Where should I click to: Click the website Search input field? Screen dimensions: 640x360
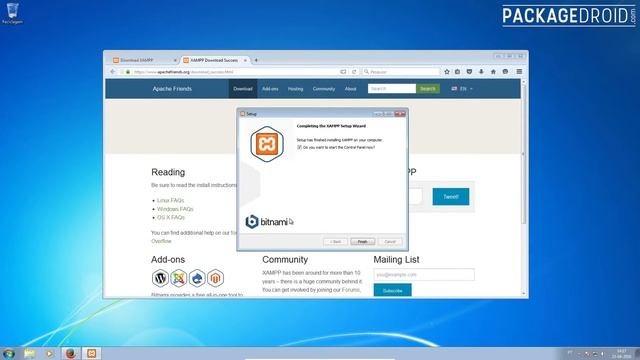(392, 89)
